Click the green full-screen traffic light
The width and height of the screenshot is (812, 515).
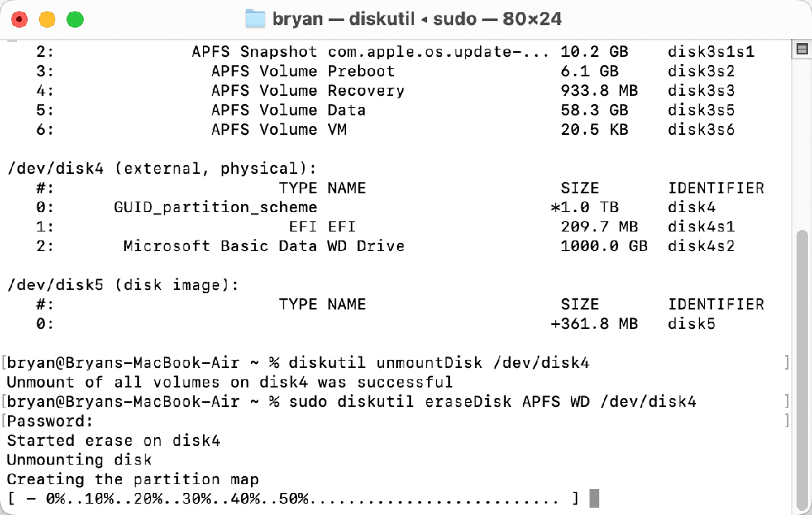(x=75, y=18)
